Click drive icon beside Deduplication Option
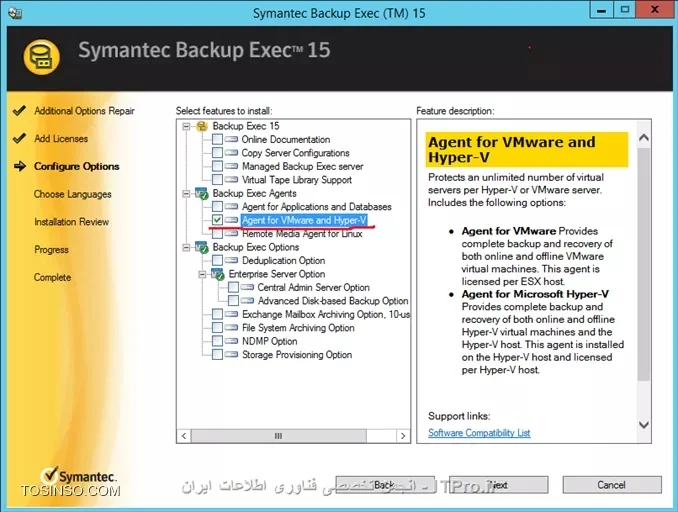 tap(231, 260)
